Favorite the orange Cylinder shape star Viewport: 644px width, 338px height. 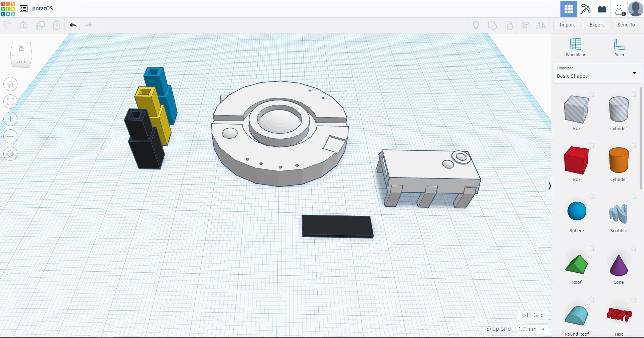[633, 145]
